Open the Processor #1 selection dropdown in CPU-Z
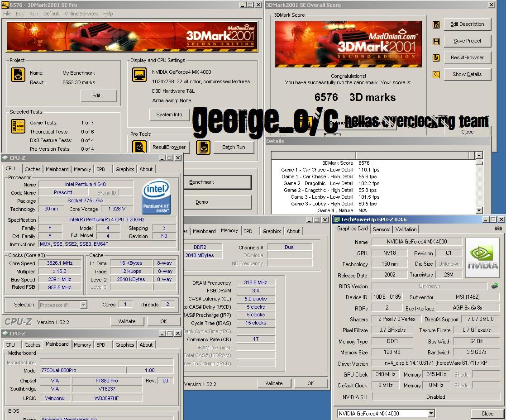 84,305
